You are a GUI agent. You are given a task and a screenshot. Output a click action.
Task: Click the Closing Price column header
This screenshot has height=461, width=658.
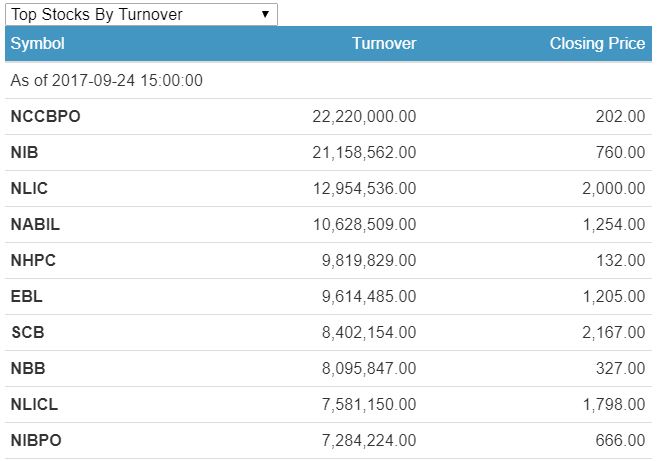(x=597, y=44)
